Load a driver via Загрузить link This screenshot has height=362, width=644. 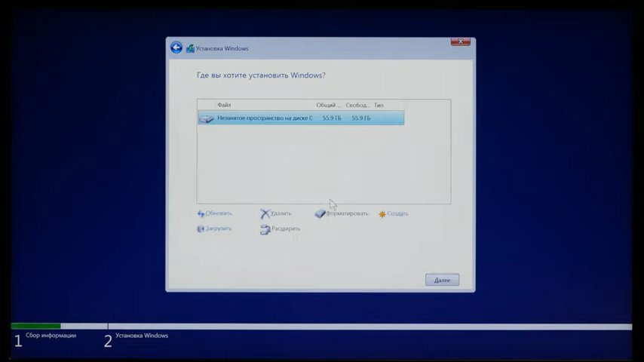(219, 229)
